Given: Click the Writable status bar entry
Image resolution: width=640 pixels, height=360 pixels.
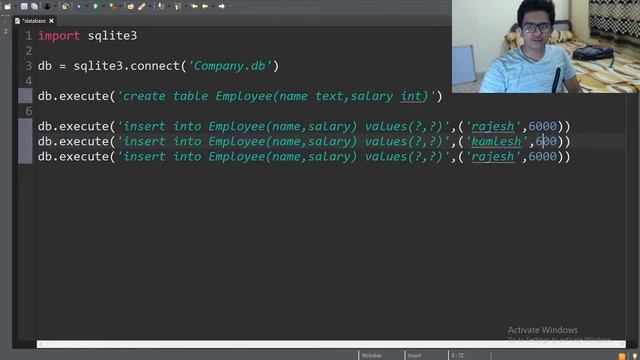Looking at the screenshot, I should 371,356.
